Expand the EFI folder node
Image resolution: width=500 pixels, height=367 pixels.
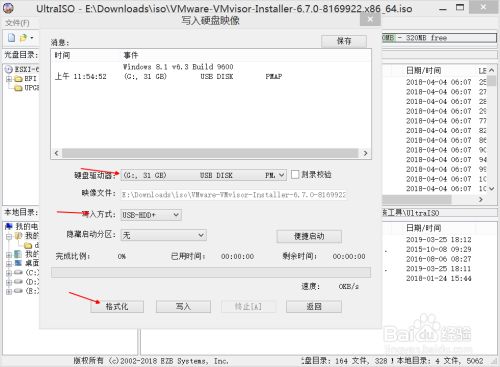point(9,79)
